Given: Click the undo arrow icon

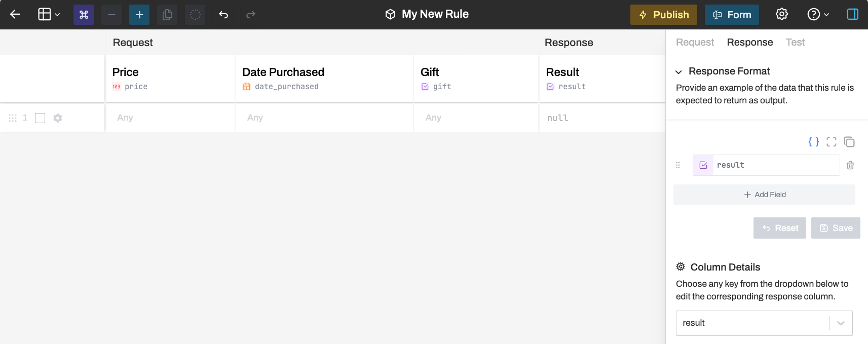Looking at the screenshot, I should (223, 15).
